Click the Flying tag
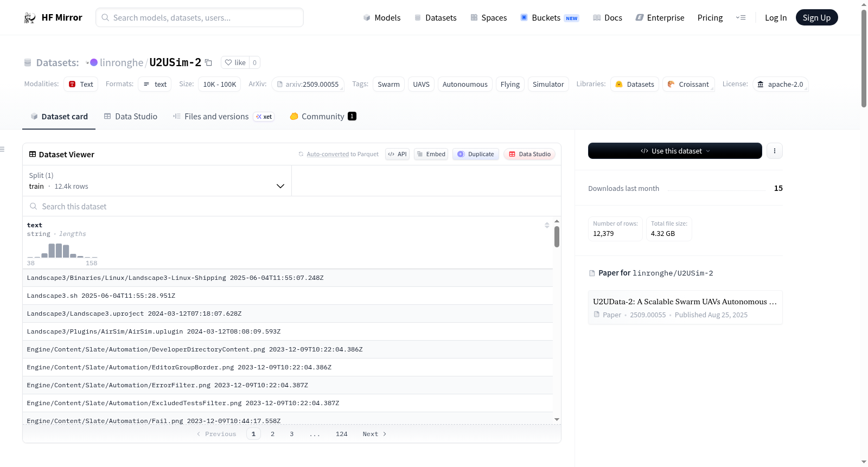 510,84
